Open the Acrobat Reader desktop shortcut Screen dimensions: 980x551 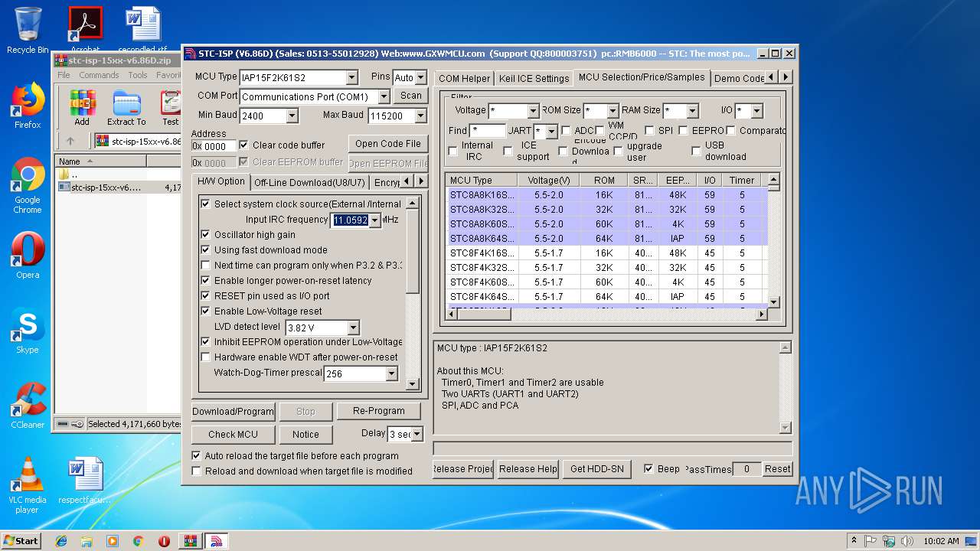pyautogui.click(x=85, y=30)
